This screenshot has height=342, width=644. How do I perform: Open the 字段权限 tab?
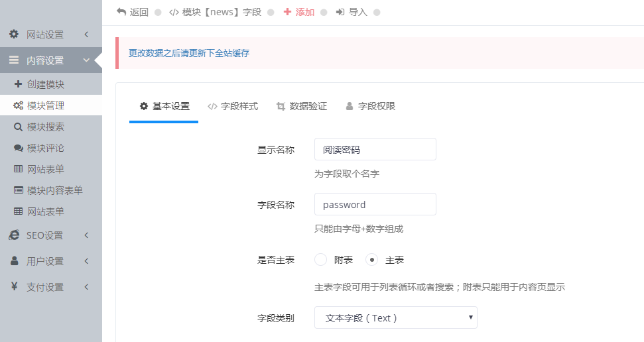(x=371, y=106)
